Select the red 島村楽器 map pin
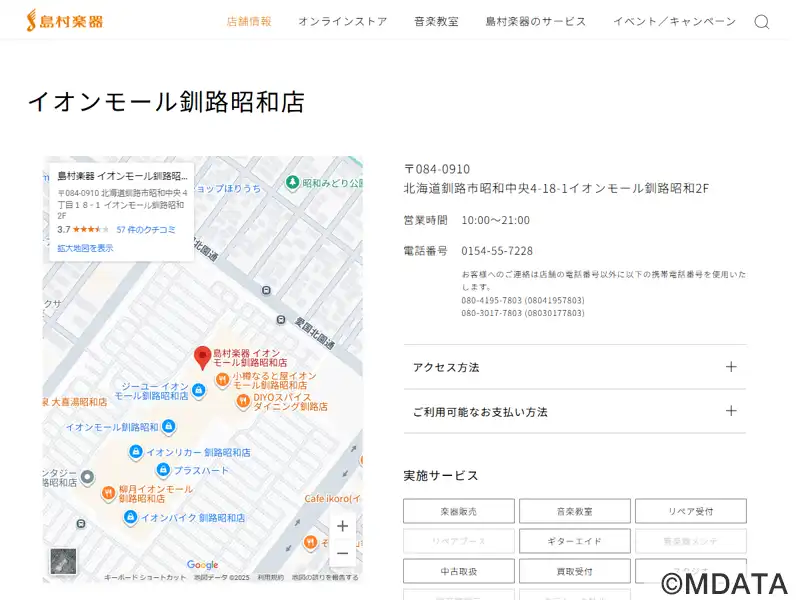The height and width of the screenshot is (600, 800). pos(203,358)
